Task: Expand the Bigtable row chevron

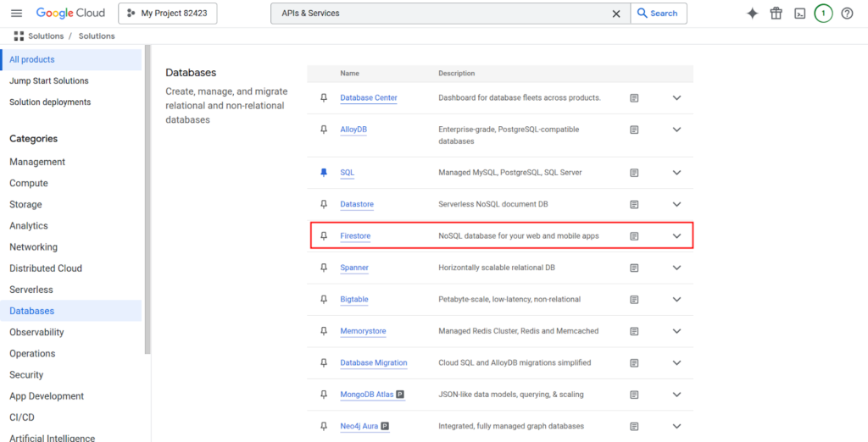Action: 676,299
